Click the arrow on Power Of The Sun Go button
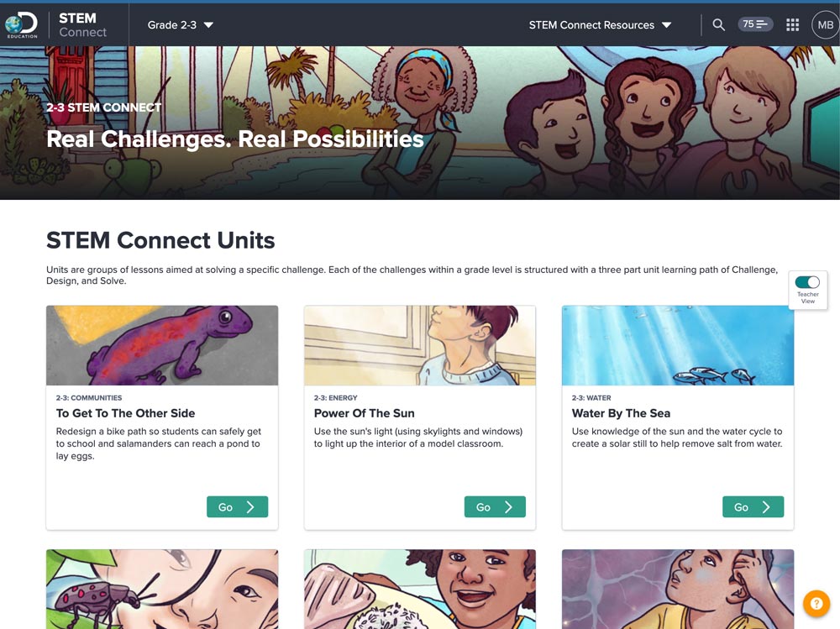 point(508,507)
